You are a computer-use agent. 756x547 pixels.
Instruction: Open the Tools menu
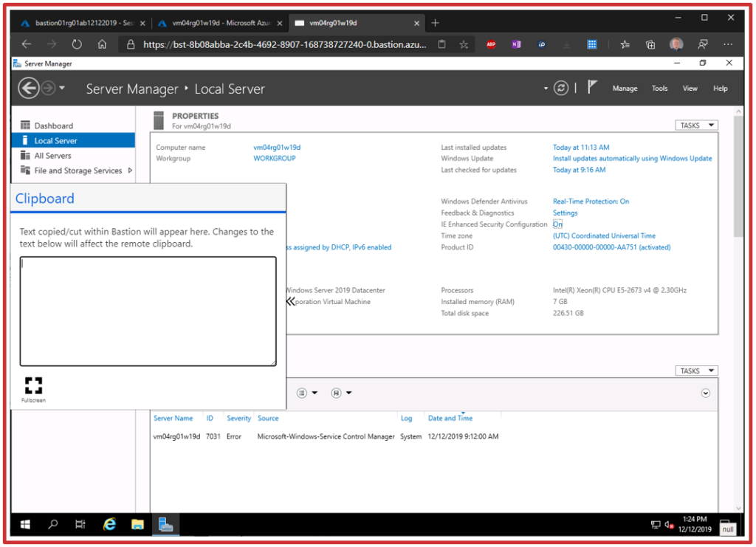659,89
